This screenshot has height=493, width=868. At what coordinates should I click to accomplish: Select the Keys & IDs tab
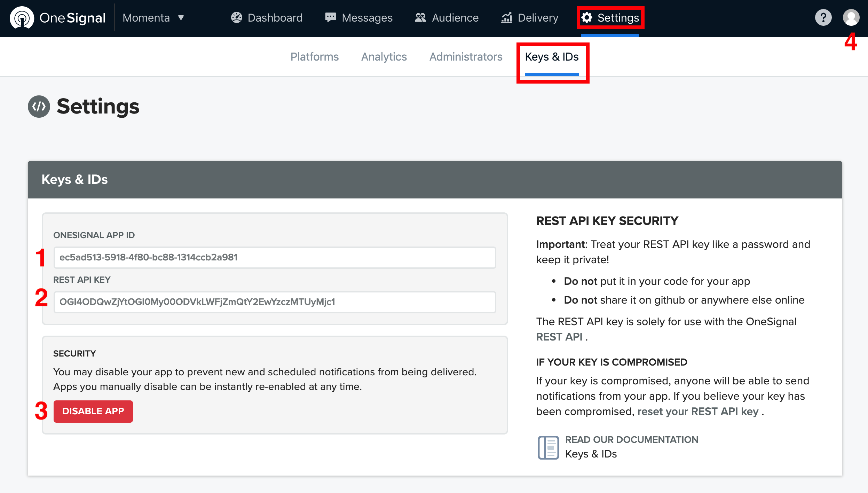[552, 57]
